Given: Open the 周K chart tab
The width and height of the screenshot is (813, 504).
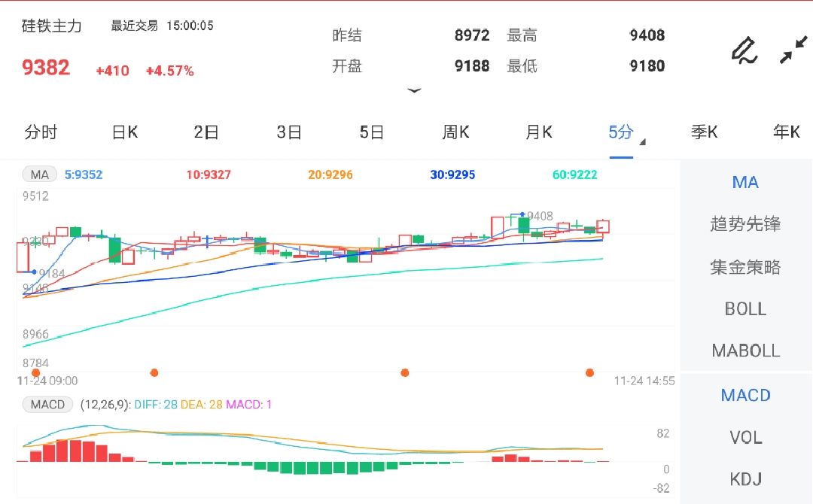Looking at the screenshot, I should pos(455,132).
